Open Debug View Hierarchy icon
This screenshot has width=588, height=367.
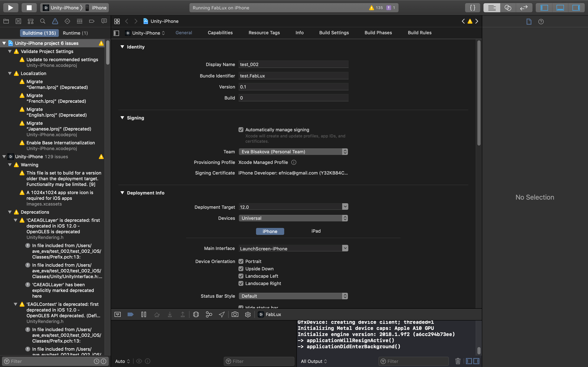196,315
